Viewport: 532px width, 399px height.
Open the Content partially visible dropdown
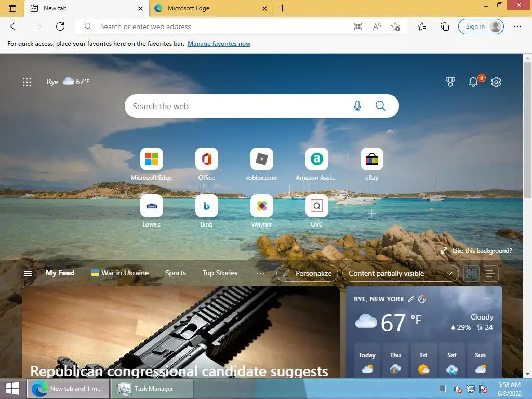click(x=401, y=273)
